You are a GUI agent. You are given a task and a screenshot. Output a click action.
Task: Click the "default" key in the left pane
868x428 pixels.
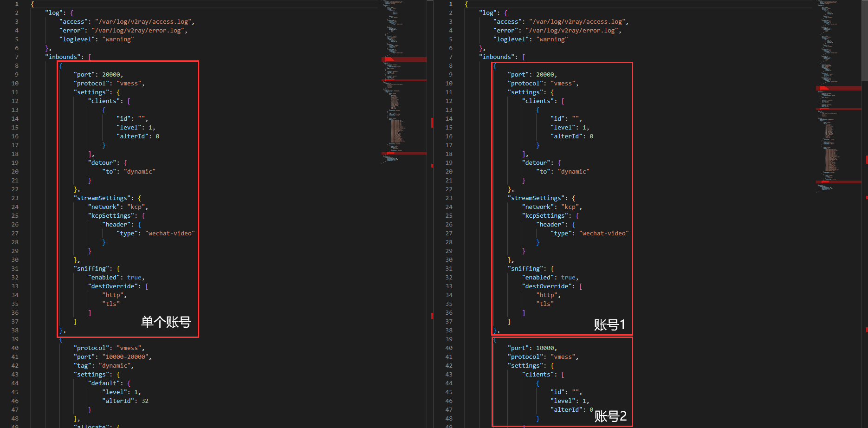pos(104,383)
